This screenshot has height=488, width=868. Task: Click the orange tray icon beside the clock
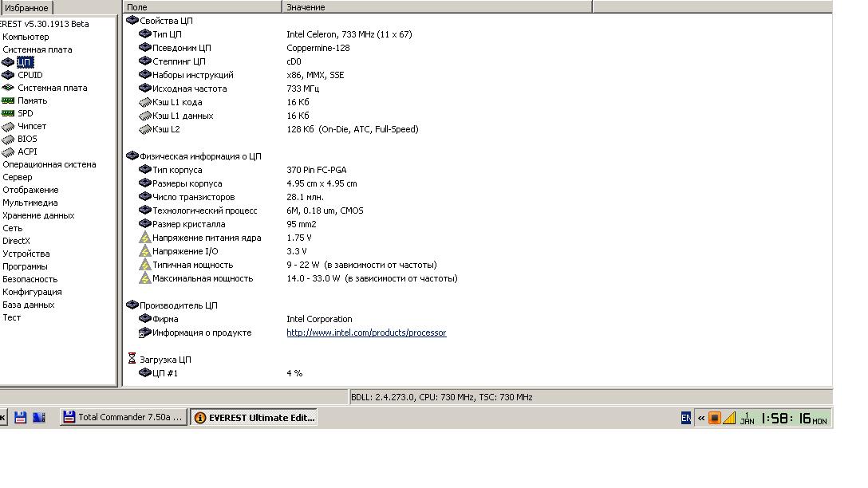[715, 418]
